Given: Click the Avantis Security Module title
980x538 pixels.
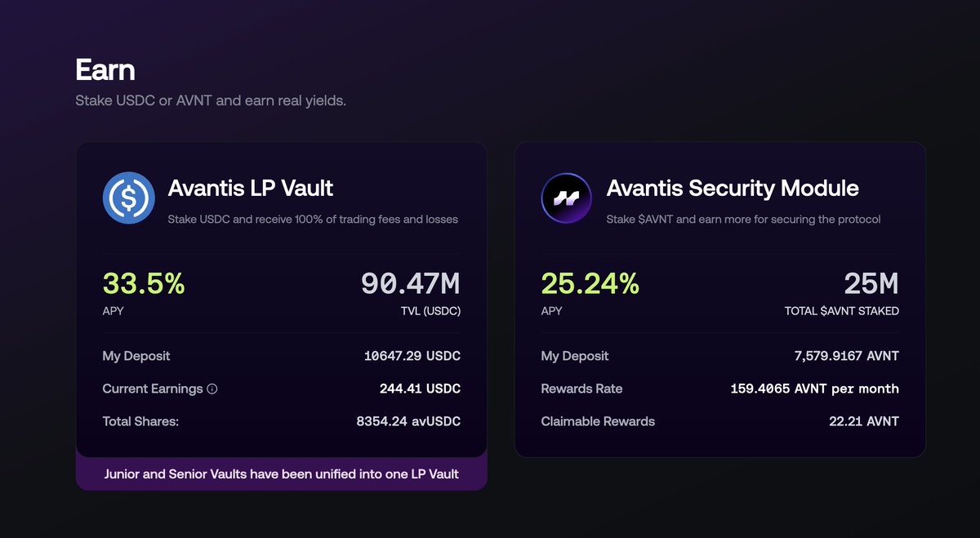Looking at the screenshot, I should [733, 189].
